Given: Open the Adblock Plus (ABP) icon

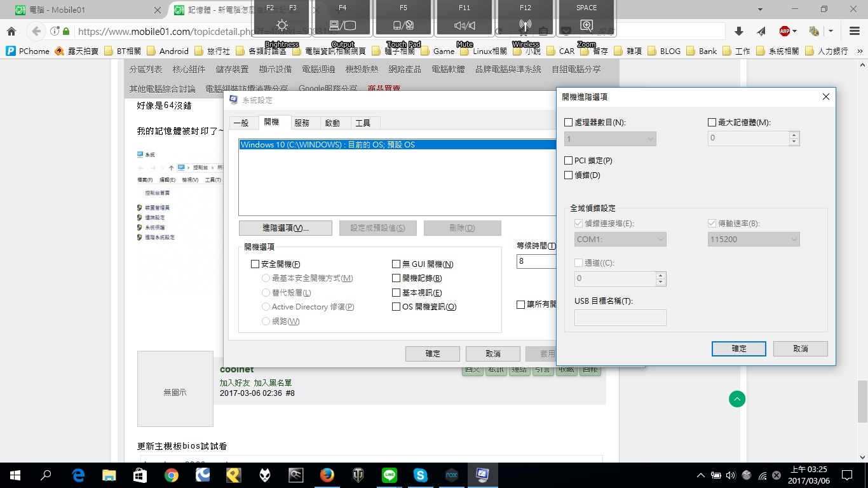Looking at the screenshot, I should click(x=785, y=31).
